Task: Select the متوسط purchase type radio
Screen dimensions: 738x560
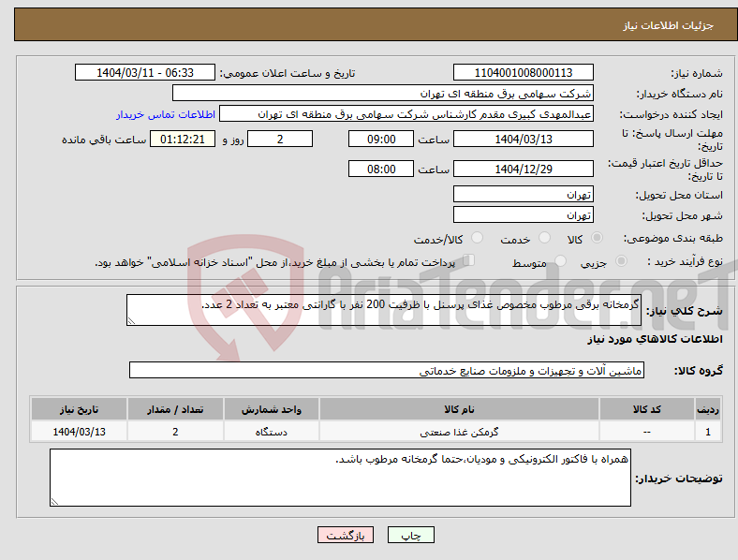Action: pos(561,261)
